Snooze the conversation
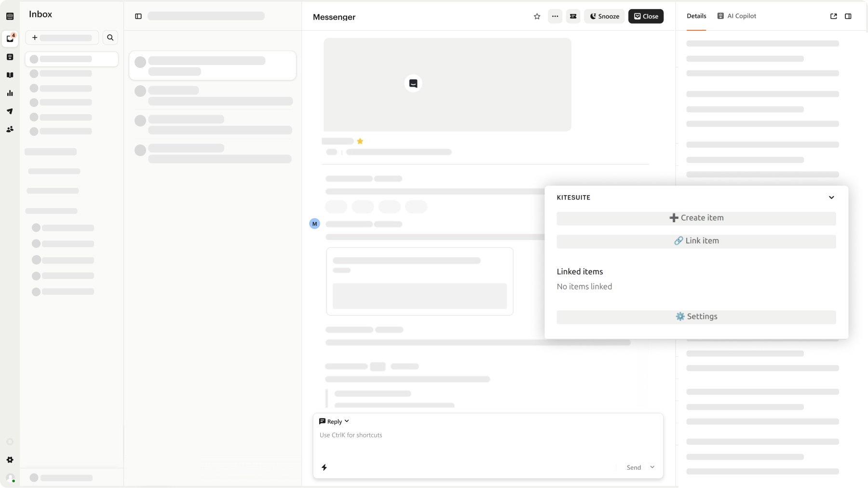 point(604,16)
